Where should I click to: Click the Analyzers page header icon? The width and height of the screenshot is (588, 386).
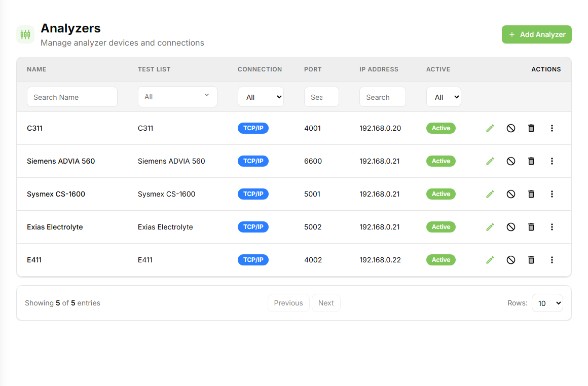(25, 34)
